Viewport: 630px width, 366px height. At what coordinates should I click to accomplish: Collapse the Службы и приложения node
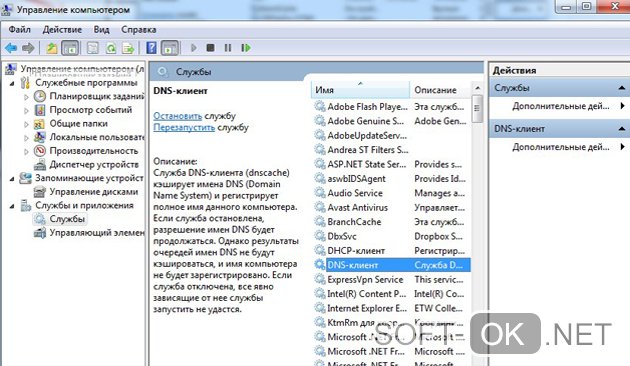[x=12, y=206]
